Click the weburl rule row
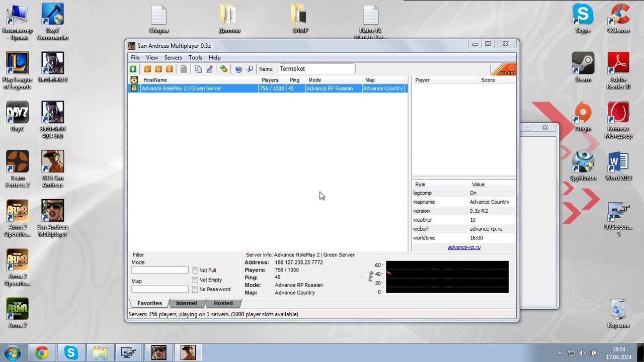 tap(464, 229)
